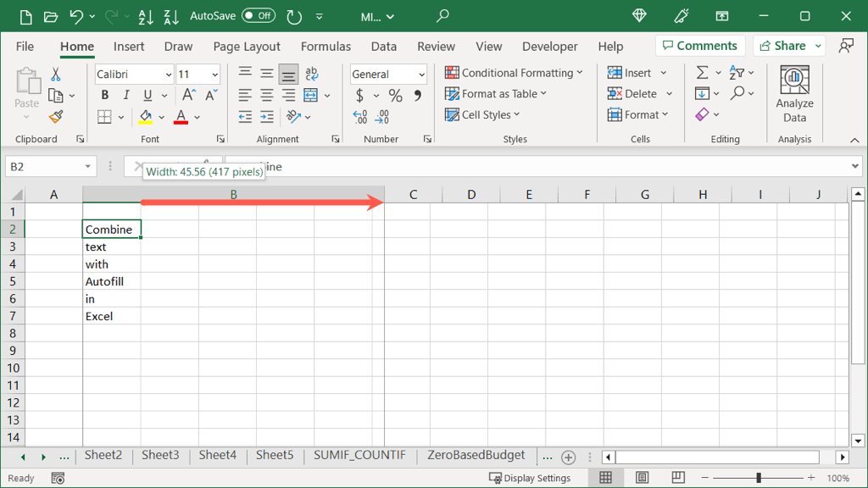The width and height of the screenshot is (868, 488).
Task: Switch to the SUMIF_COUNTIF sheet tab
Action: (359, 456)
